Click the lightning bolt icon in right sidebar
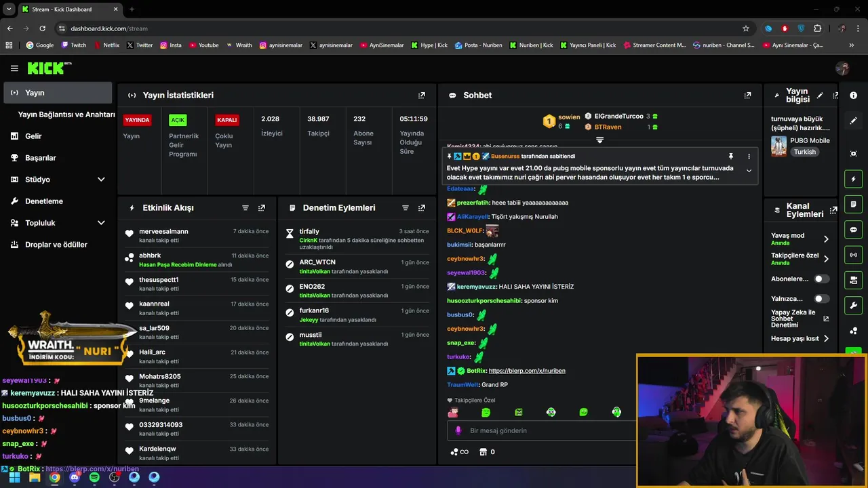Screen dimensions: 868x488 [854, 179]
